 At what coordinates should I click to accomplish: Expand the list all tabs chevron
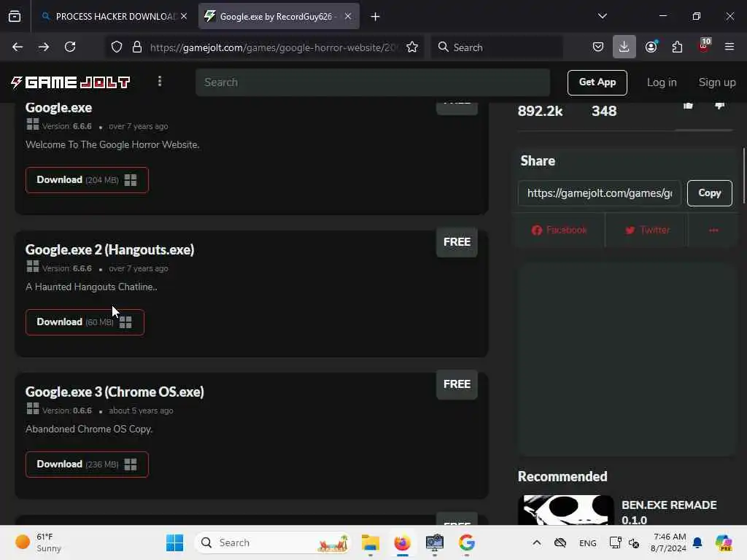tap(602, 16)
